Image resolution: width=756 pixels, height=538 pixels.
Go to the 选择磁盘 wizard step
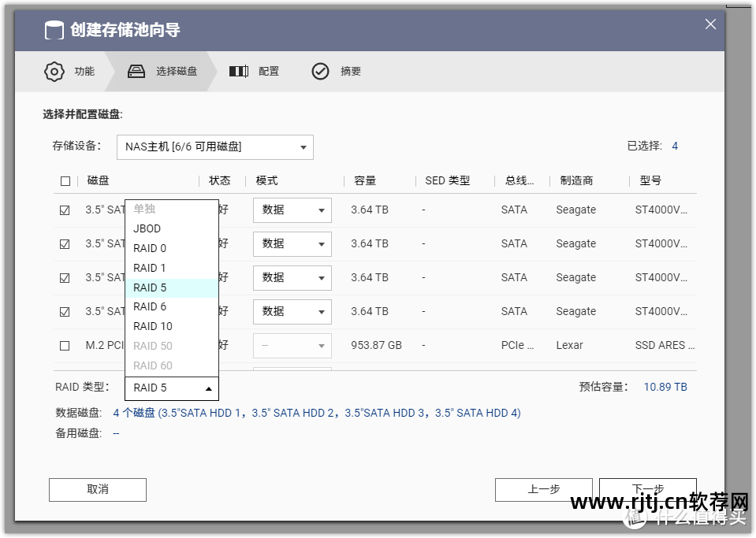[162, 71]
